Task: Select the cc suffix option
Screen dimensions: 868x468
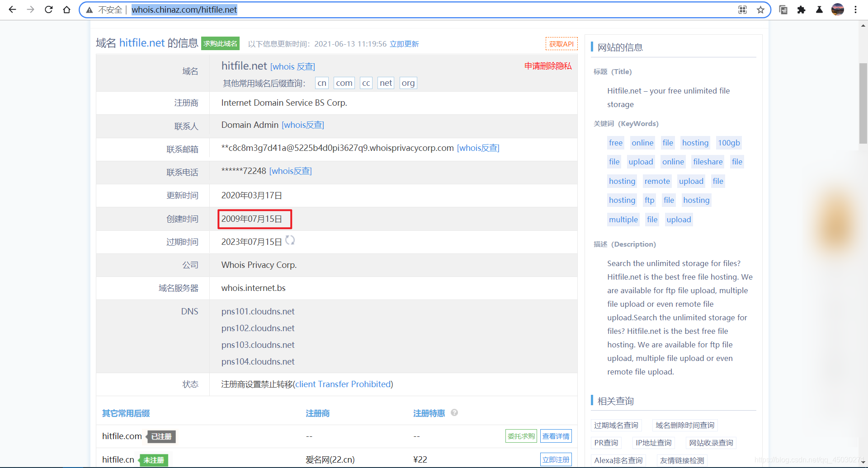Action: point(366,83)
